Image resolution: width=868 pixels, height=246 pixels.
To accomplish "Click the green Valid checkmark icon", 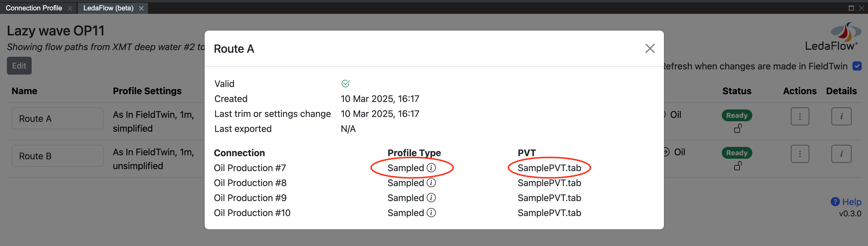I will coord(345,83).
